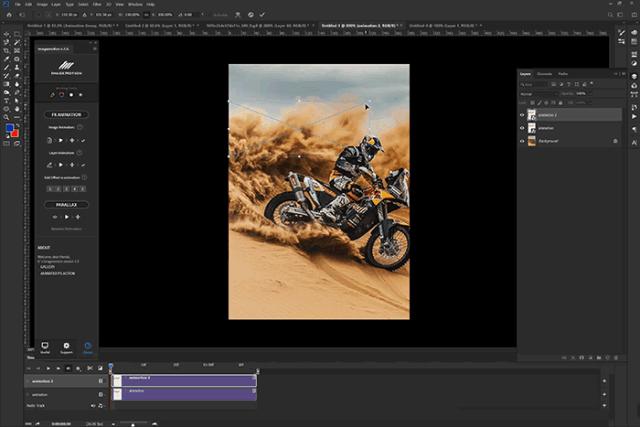Expand the animation 2 timeline track
640x427 pixels.
[28, 381]
